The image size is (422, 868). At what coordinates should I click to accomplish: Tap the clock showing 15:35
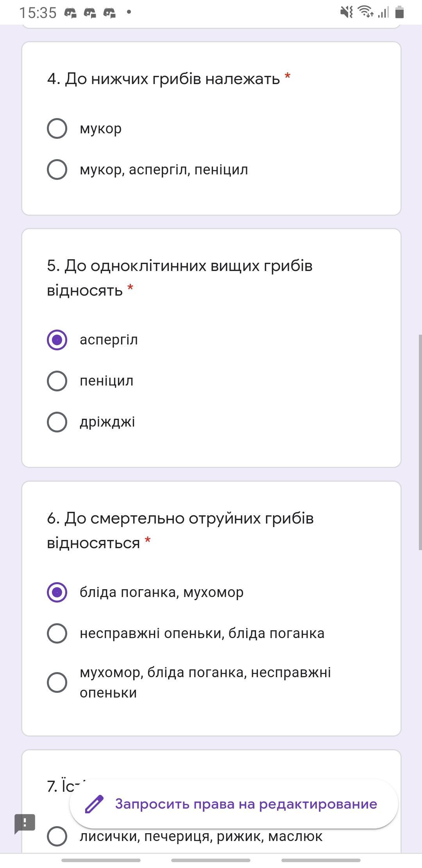[38, 13]
